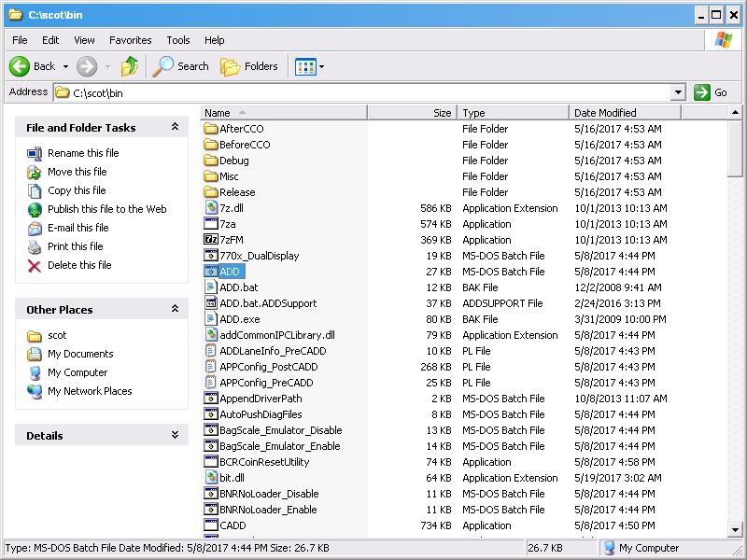Sort files by the Size column header

click(412, 113)
